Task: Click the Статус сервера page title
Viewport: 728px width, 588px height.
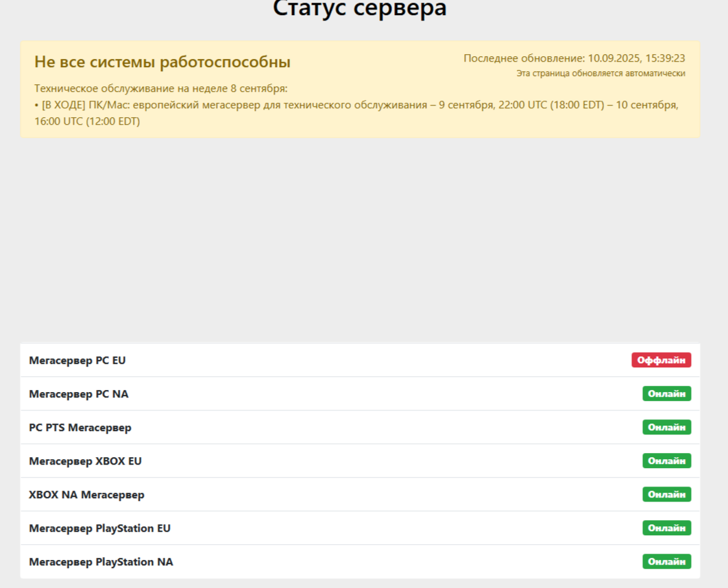Action: [360, 9]
